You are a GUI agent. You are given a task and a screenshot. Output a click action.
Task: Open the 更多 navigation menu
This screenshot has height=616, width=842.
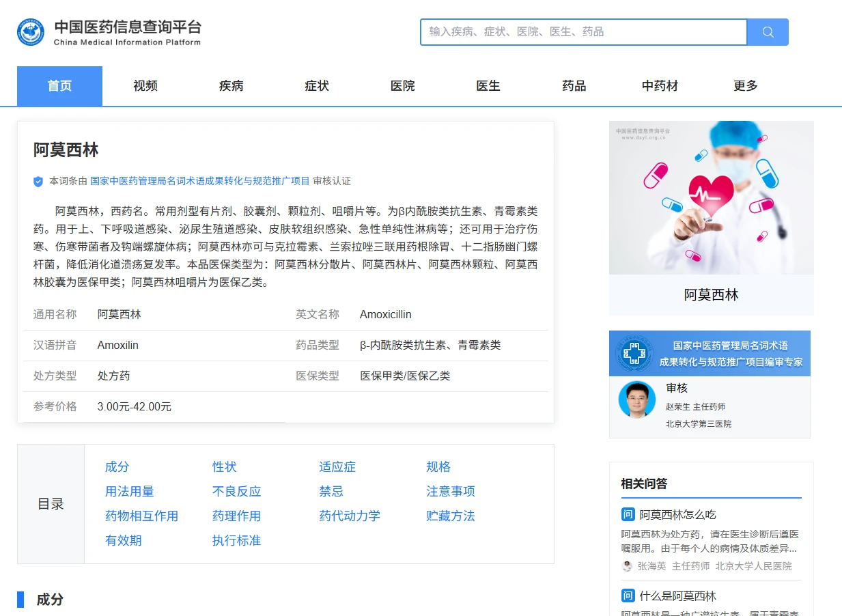coord(746,86)
